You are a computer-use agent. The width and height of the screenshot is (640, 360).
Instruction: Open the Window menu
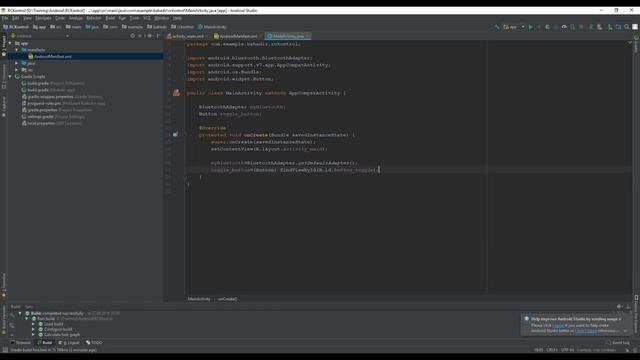tap(162, 18)
